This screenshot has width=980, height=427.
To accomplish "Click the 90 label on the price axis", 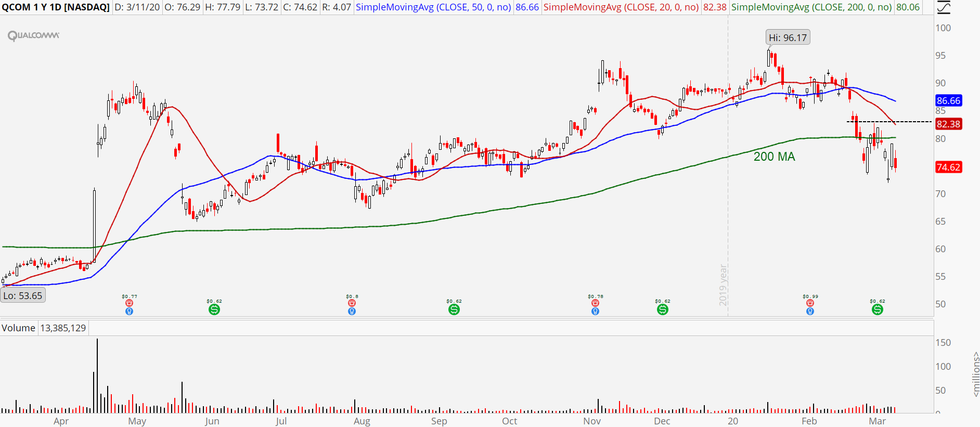I will pos(940,83).
